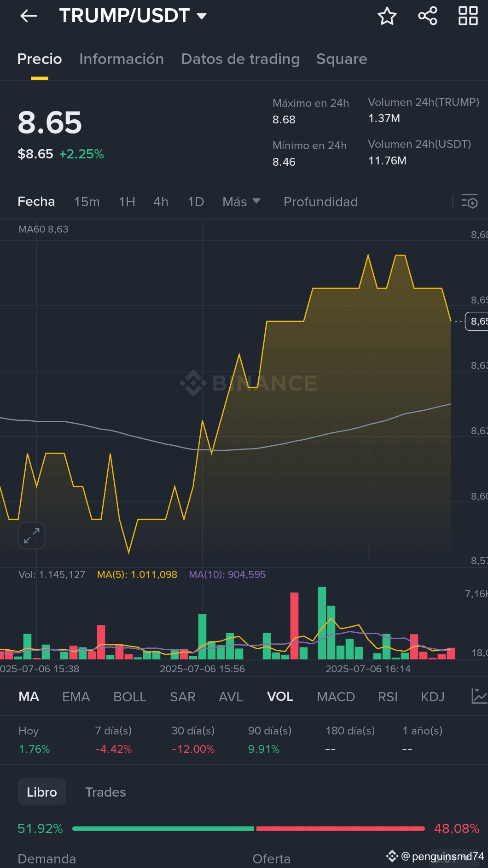Screen dimensions: 488x868
Task: Open the TRUMP/USDT pair selector dropdown
Action: click(133, 16)
